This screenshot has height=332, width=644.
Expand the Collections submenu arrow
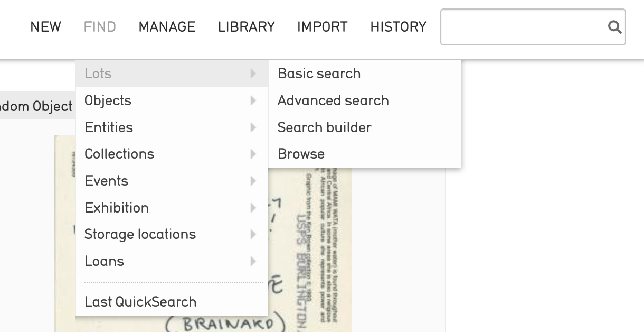point(253,154)
